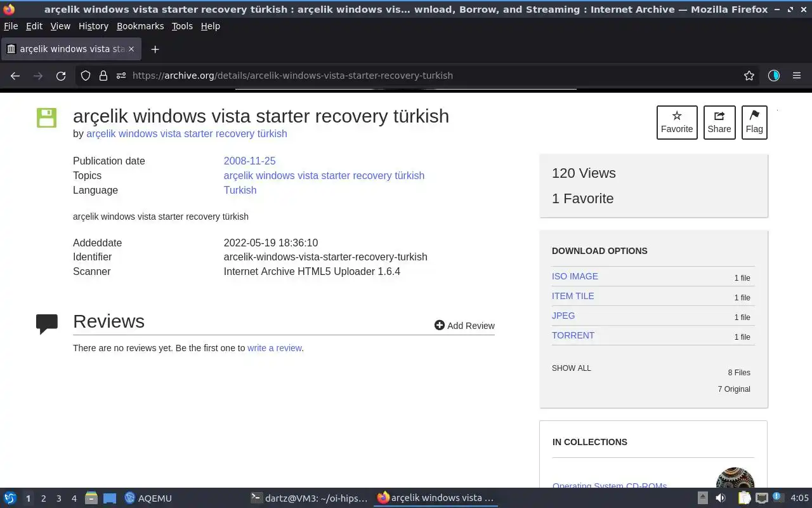Image resolution: width=812 pixels, height=508 pixels.
Task: Select the identifier arcelik-windows-vista-starter-recovery-turkish text
Action: pos(325,257)
